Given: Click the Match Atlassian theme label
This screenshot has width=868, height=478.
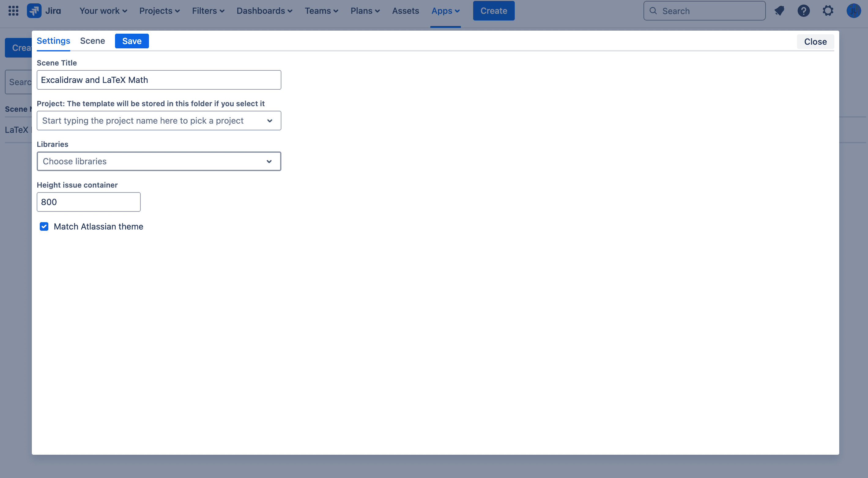Looking at the screenshot, I should click(98, 226).
